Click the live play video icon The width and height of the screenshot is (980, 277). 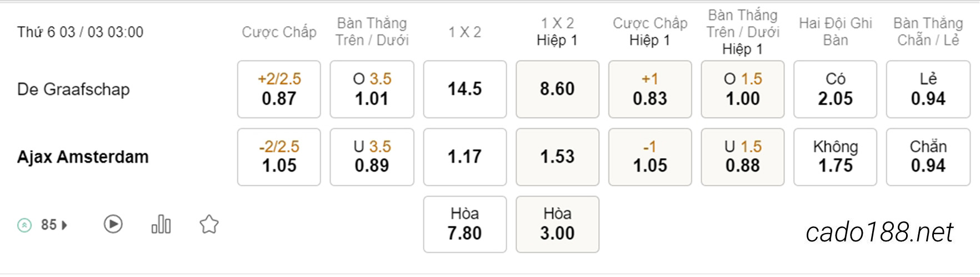click(x=113, y=224)
